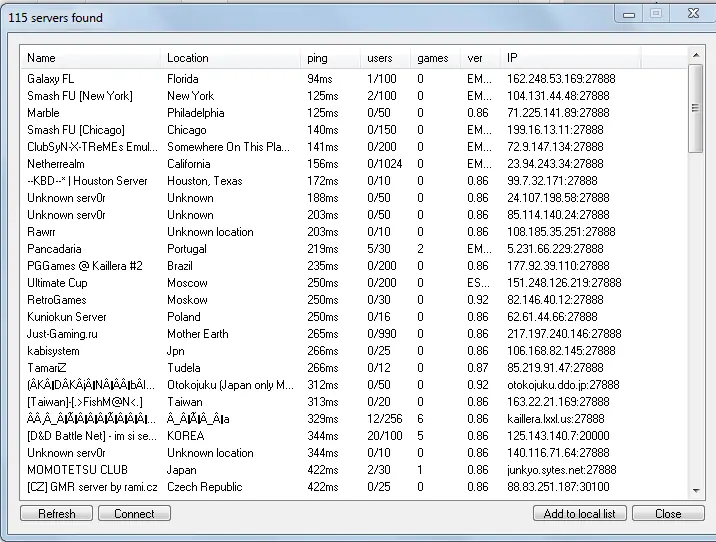Click IP 85.114.140.24:27888
This screenshot has height=542, width=716.
pyautogui.click(x=558, y=215)
